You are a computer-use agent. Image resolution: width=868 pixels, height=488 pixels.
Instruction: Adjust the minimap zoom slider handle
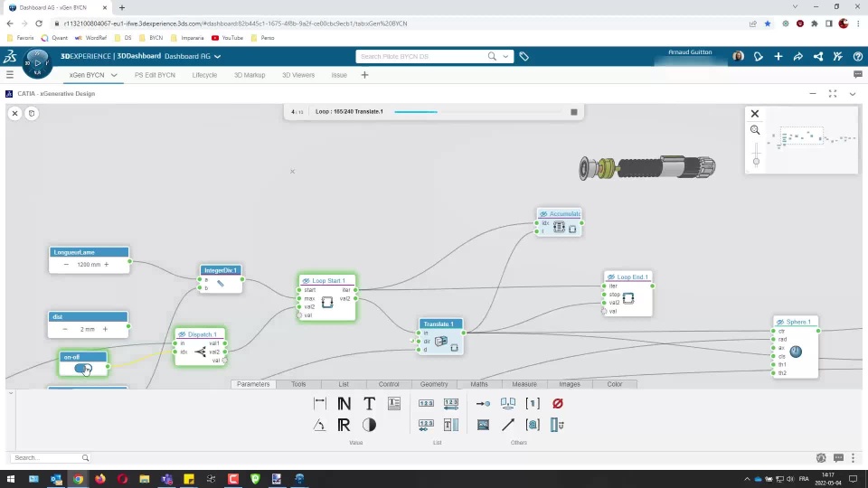[x=756, y=162]
